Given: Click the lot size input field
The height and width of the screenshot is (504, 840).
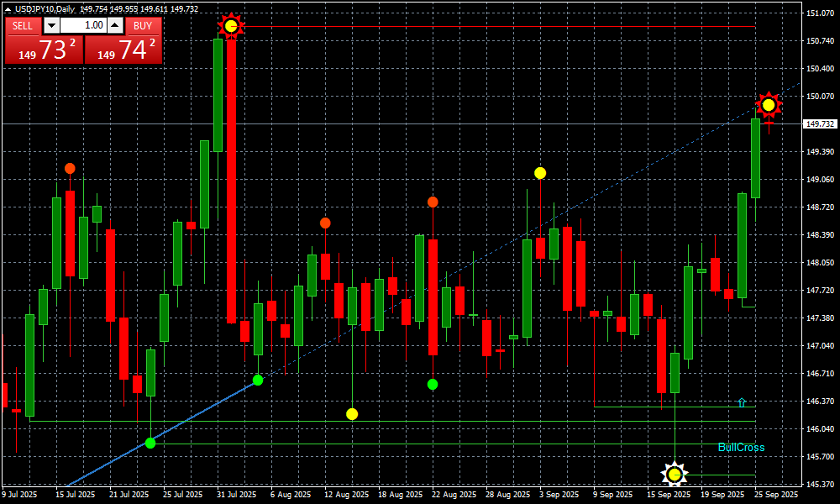Looking at the screenshot, I should (x=84, y=25).
